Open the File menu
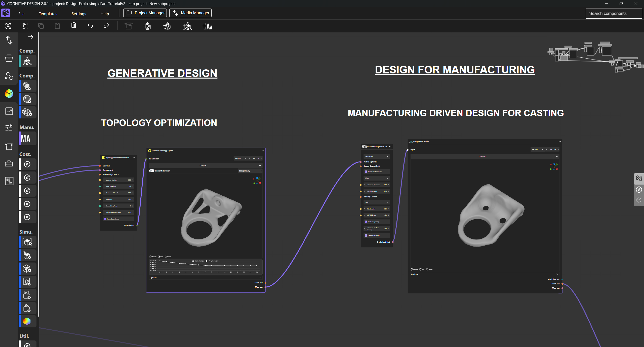 (x=21, y=14)
